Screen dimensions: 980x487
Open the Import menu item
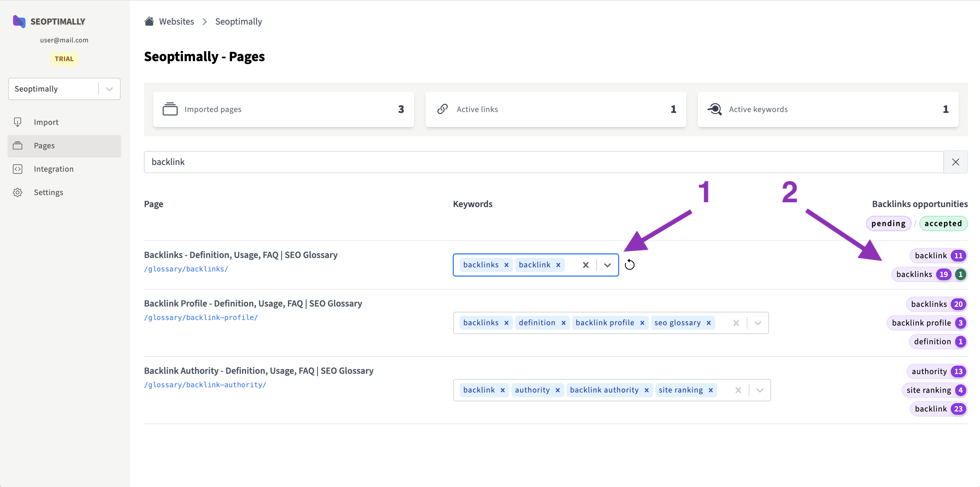[x=64, y=122]
